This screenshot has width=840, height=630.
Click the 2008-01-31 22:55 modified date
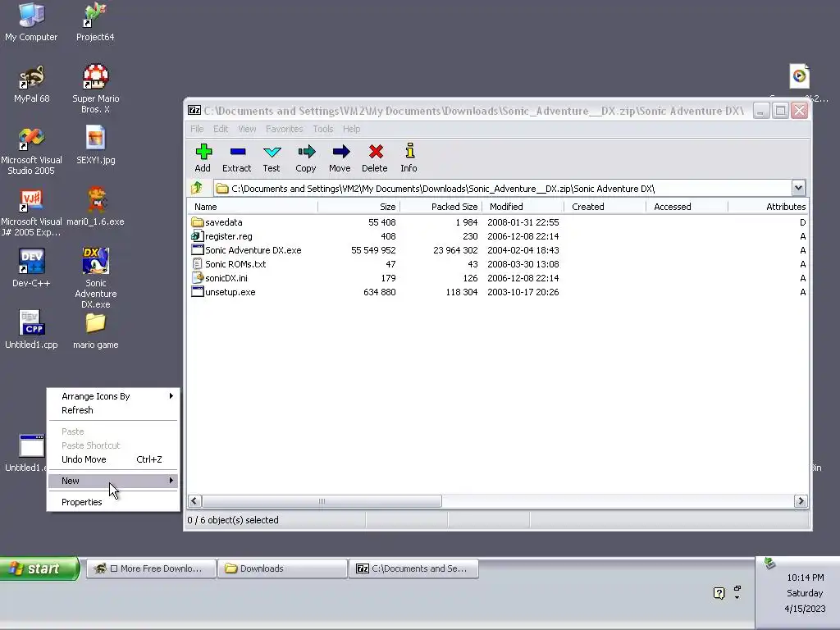(523, 221)
